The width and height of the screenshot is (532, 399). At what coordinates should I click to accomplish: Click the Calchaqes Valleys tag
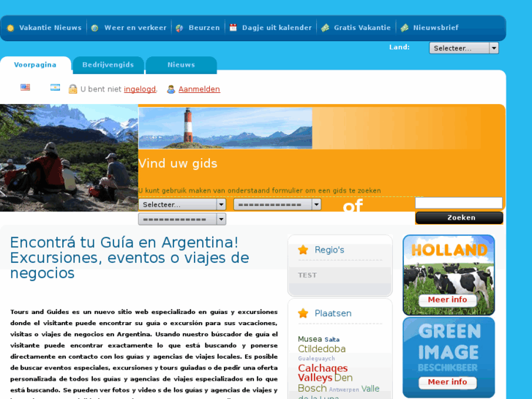click(x=323, y=373)
